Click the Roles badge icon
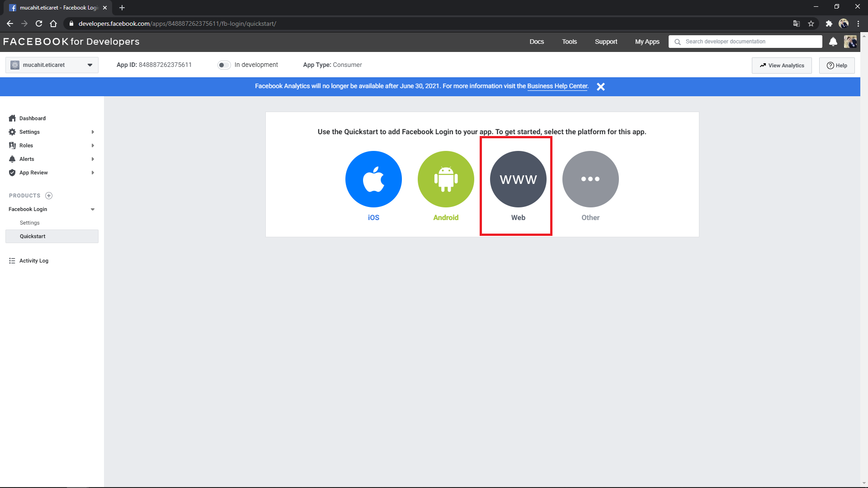 (12, 145)
